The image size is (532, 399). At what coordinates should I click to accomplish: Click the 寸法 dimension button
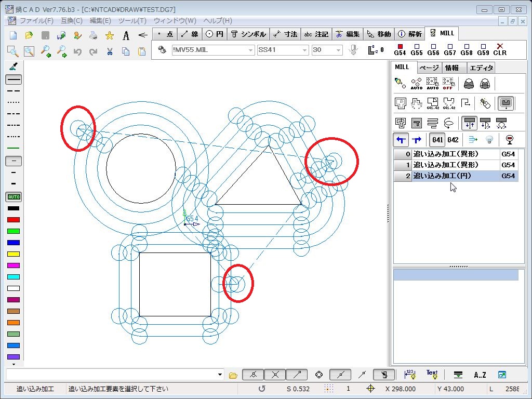coord(285,34)
